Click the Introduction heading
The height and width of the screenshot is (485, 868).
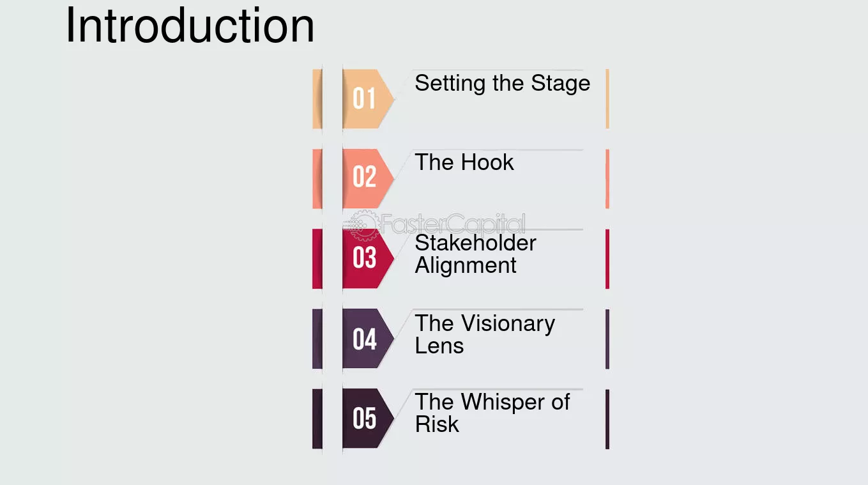point(190,26)
